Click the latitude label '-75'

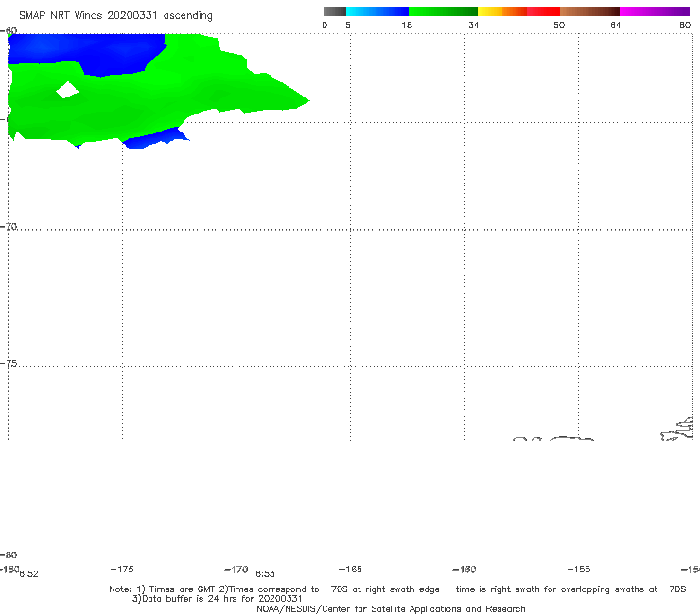coord(8,363)
